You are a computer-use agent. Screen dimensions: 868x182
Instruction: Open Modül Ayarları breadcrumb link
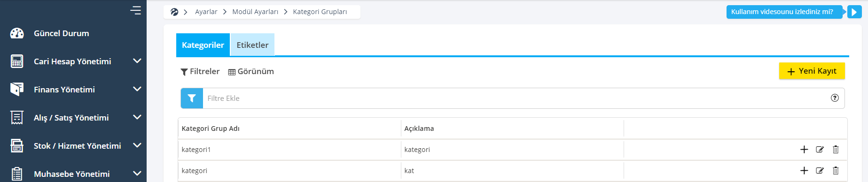pyautogui.click(x=255, y=12)
